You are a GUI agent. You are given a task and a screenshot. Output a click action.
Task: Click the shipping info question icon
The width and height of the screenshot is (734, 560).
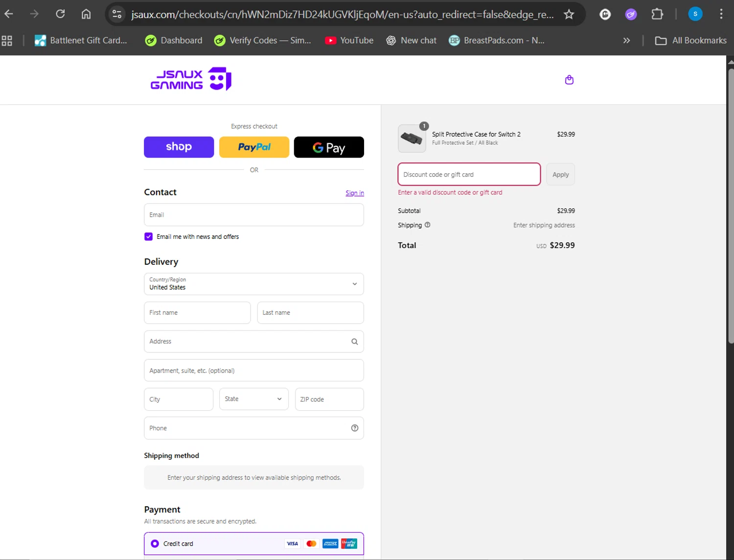(x=427, y=225)
